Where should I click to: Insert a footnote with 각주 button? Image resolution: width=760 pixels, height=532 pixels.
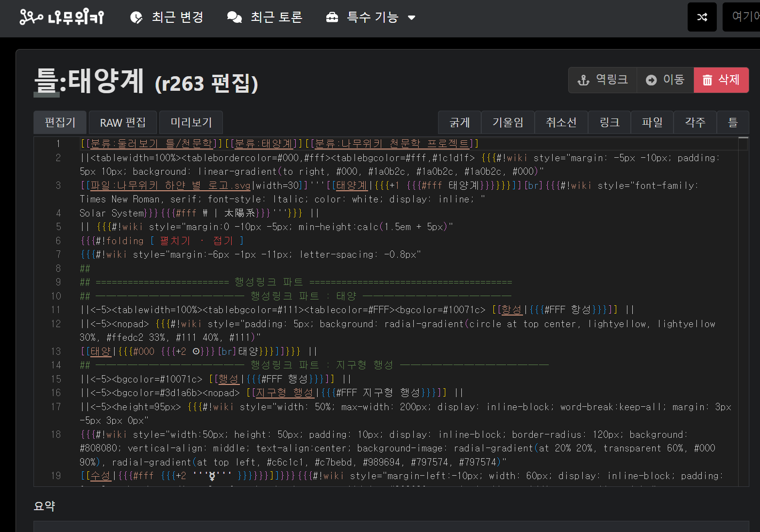tap(695, 122)
